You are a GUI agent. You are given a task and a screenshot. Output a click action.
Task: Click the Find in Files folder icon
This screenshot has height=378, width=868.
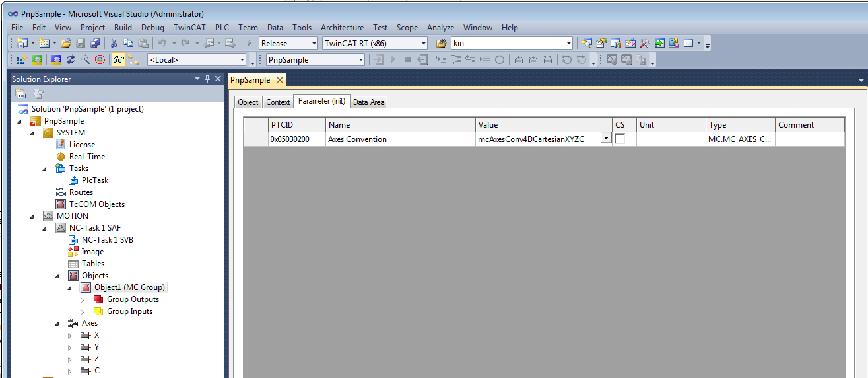pyautogui.click(x=442, y=43)
